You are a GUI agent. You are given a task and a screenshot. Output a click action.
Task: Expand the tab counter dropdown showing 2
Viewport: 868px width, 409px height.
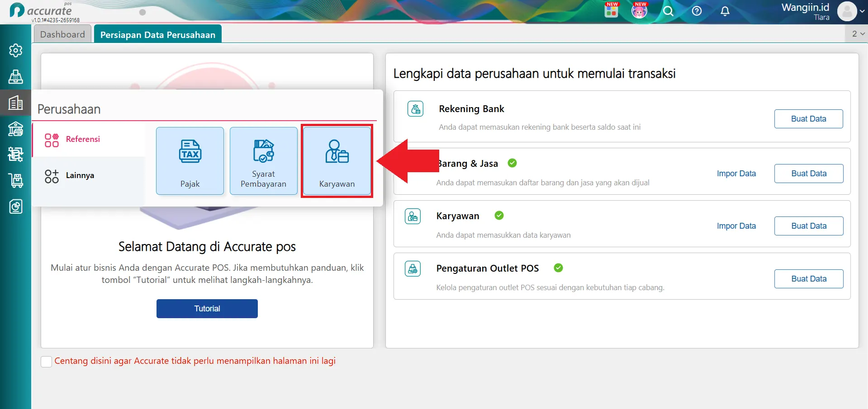pos(857,34)
